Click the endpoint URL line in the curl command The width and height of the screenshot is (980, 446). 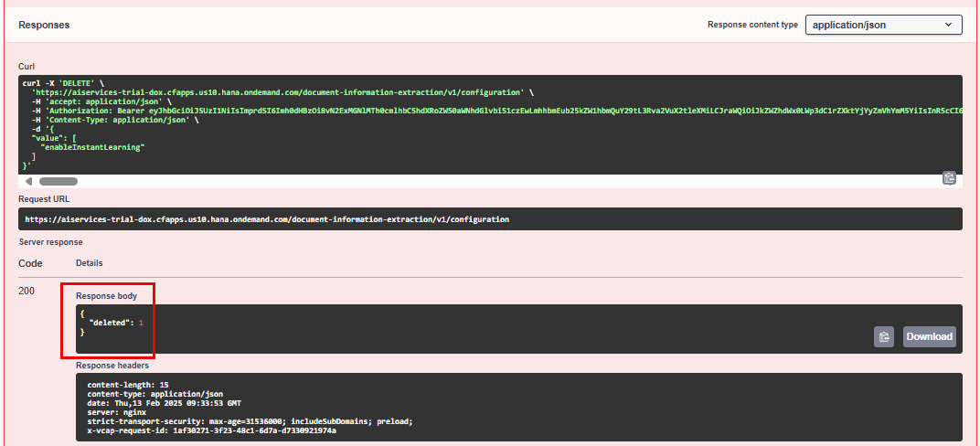(283, 91)
